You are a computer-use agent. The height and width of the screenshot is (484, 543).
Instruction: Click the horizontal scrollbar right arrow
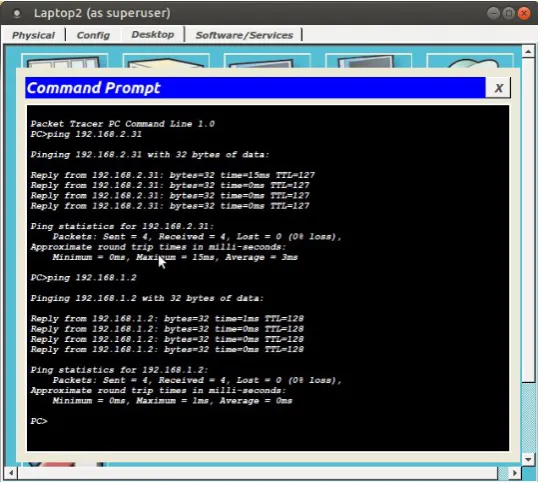[515, 473]
